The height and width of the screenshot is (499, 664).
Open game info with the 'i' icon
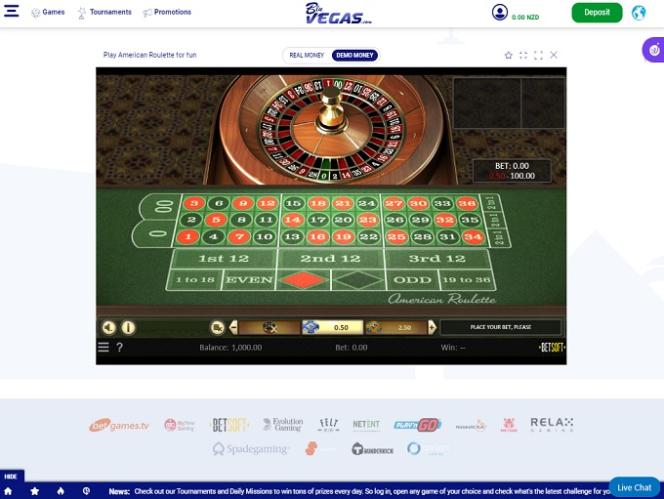128,327
